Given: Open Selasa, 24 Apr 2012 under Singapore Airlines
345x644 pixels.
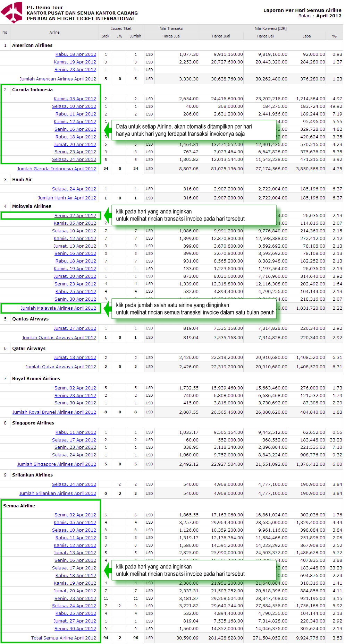Looking at the screenshot, I should (x=74, y=455).
